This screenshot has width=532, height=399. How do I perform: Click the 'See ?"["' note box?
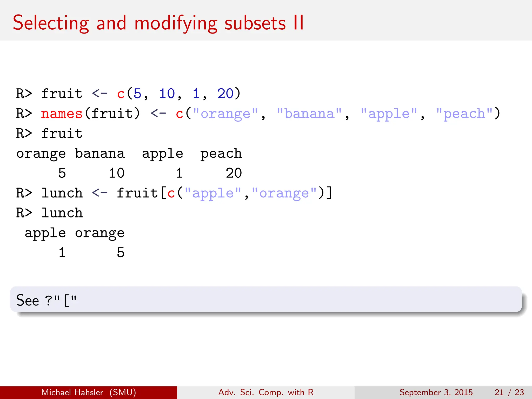pyautogui.click(x=266, y=299)
